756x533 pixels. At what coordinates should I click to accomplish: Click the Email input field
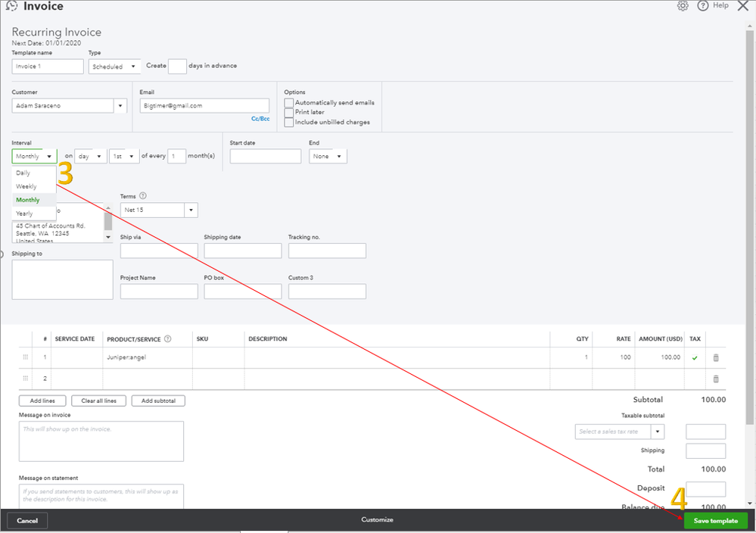204,106
